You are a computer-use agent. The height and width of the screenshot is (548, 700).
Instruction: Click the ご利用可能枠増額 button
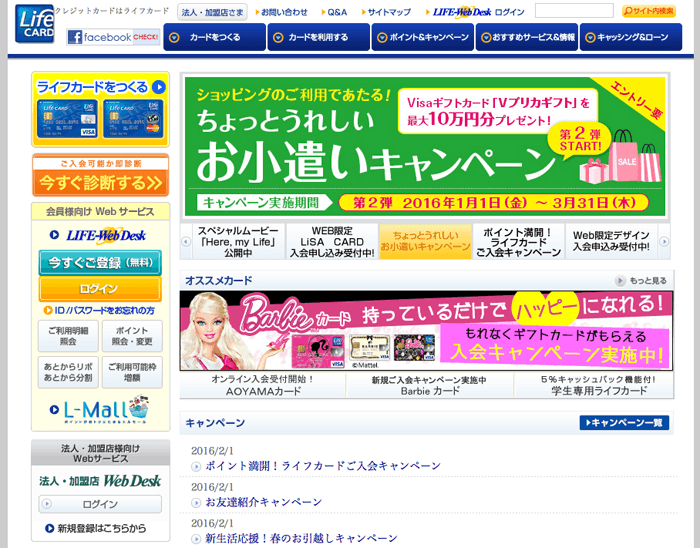click(132, 372)
